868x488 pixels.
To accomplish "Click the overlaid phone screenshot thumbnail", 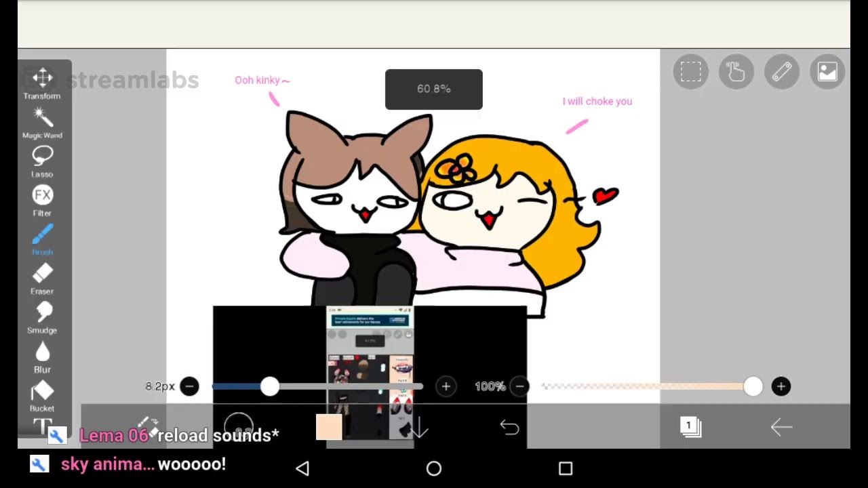I will coord(370,377).
